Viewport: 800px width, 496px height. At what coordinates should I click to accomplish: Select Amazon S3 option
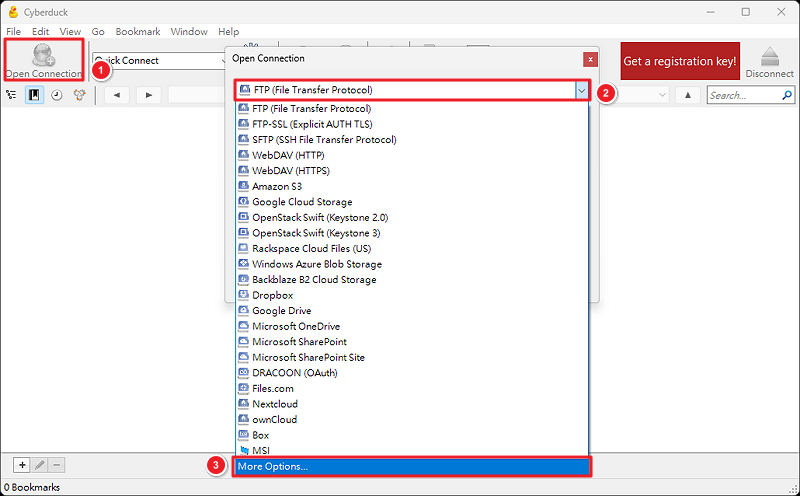pos(412,186)
